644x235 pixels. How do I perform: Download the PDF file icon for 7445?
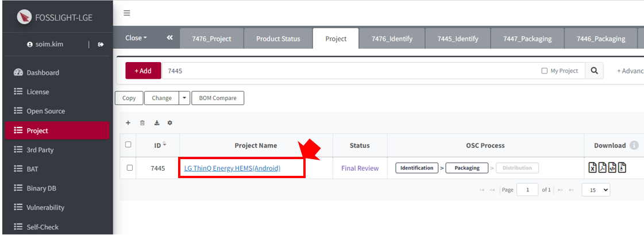coord(603,168)
